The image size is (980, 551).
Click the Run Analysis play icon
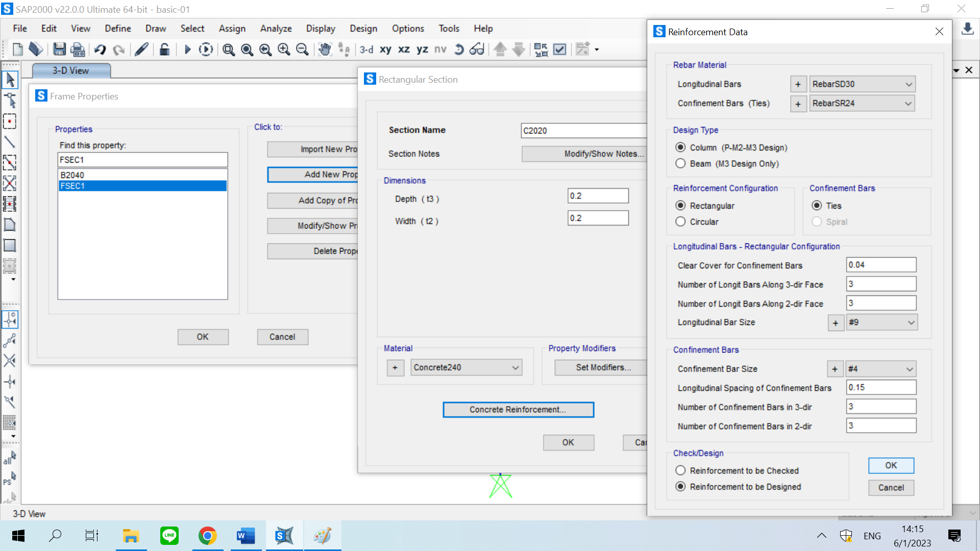[x=187, y=49]
